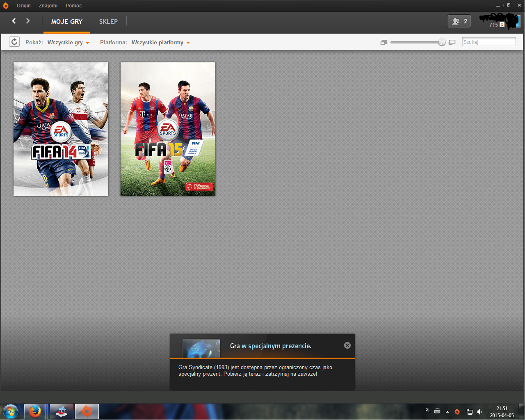Screen dimensions: 525x420
Task: Open the Windows Start menu
Action: coord(11,411)
